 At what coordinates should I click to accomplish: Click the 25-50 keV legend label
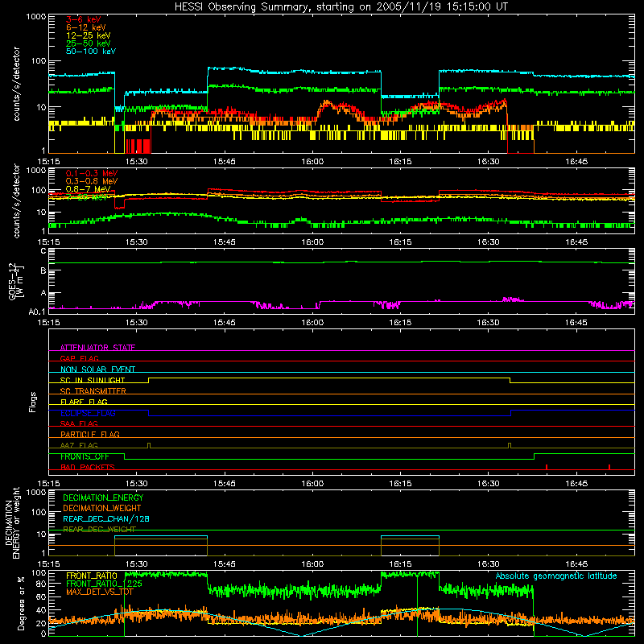[89, 43]
